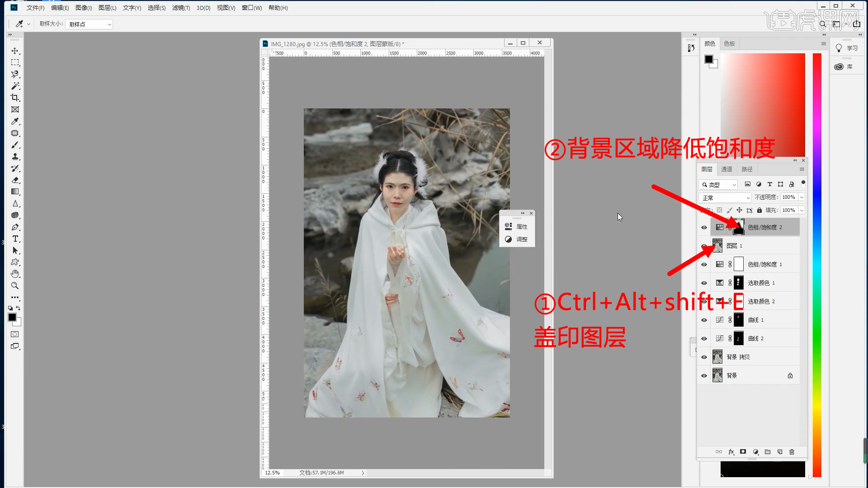Click the delete layer trash icon
This screenshot has width=868, height=488.
[792, 452]
